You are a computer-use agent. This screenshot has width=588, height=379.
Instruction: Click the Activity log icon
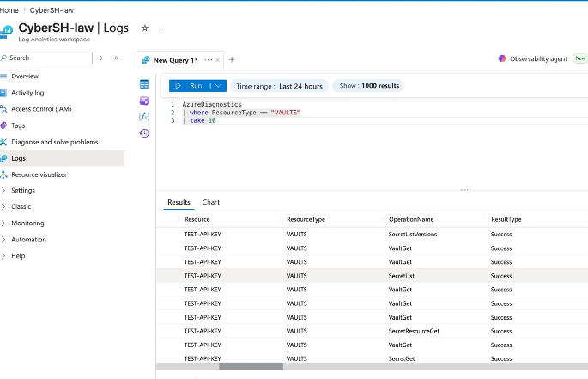[3, 93]
